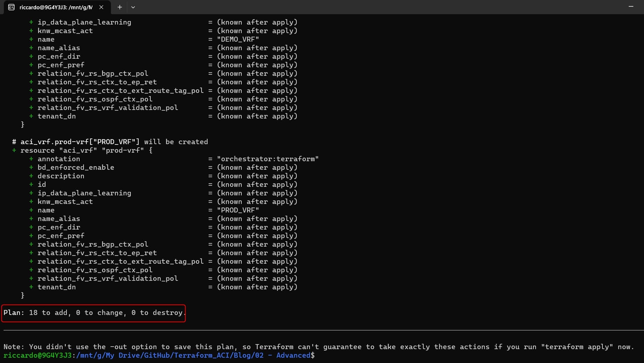Click the bd_enforced_enable attribute
The image size is (644, 363).
tap(76, 168)
